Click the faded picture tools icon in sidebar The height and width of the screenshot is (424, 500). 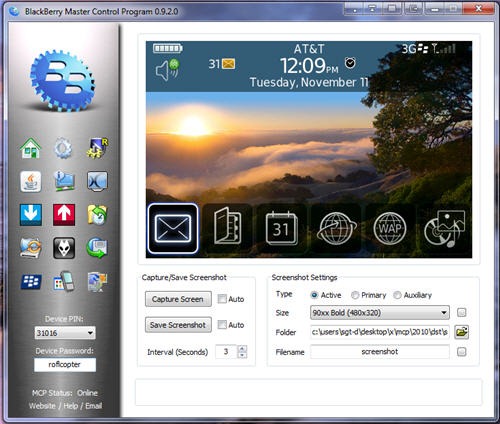97,282
